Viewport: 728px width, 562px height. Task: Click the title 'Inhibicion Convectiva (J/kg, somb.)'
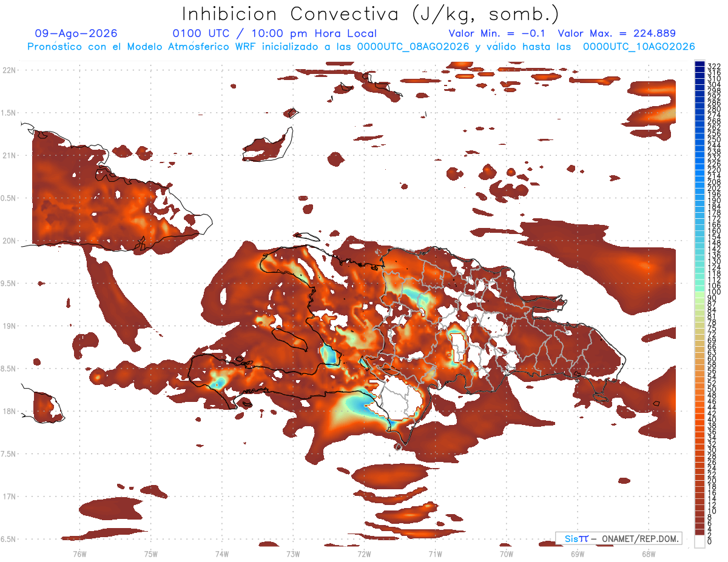[x=370, y=14]
